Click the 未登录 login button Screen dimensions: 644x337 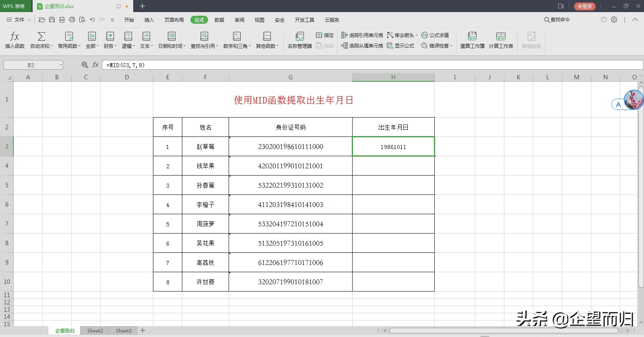coord(584,6)
